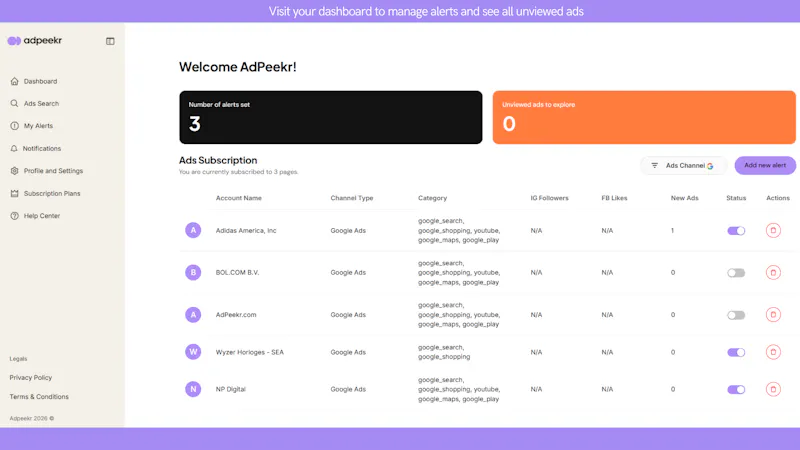
Task: Click the IG Followers column header
Action: [549, 198]
